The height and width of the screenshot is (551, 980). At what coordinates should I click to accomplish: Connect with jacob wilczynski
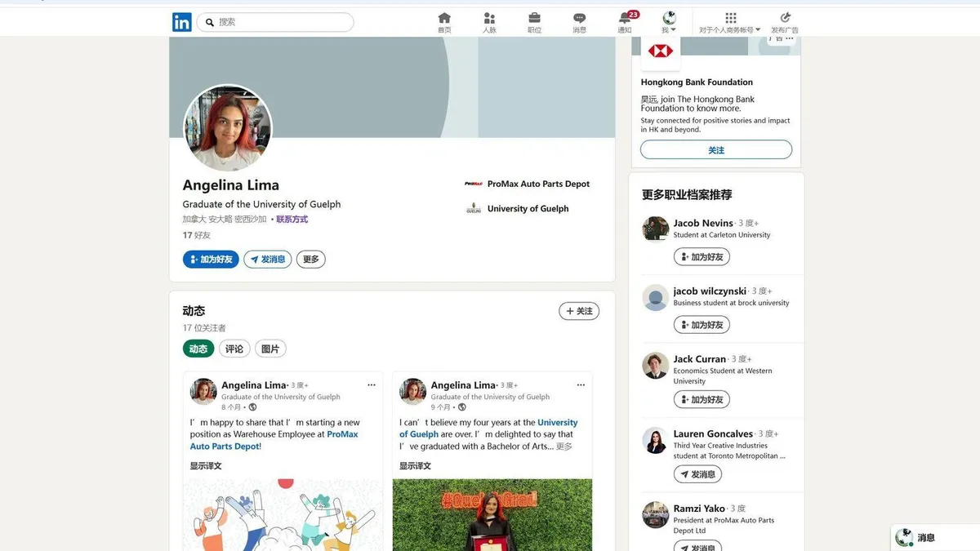point(702,325)
